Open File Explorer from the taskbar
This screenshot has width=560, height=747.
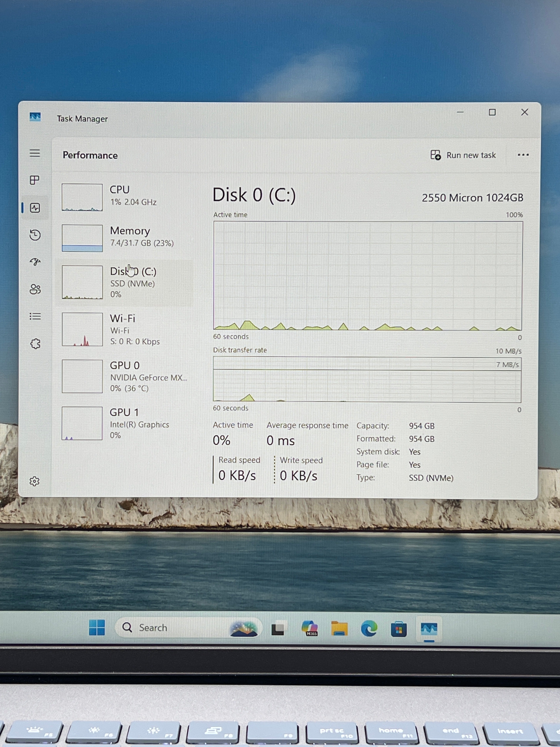[339, 628]
